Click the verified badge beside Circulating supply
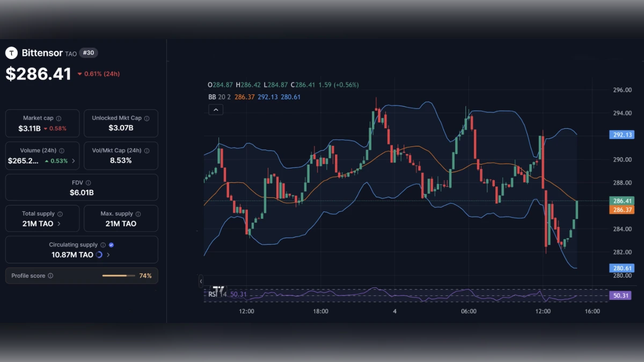Image resolution: width=644 pixels, height=362 pixels. [x=111, y=245]
